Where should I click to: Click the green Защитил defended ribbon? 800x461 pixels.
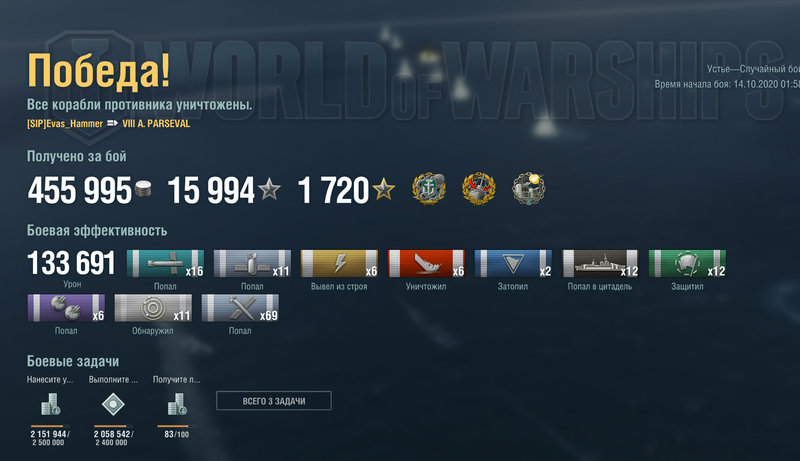point(687,263)
